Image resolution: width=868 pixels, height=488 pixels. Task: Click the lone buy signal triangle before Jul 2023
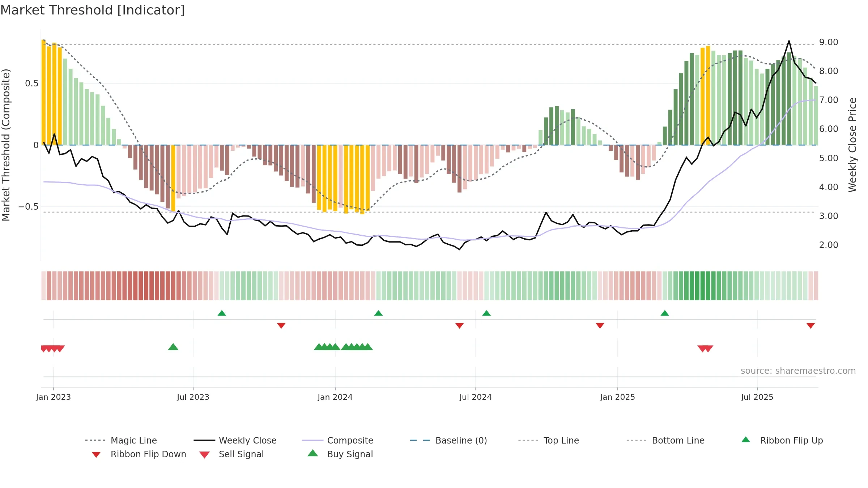[x=173, y=347]
